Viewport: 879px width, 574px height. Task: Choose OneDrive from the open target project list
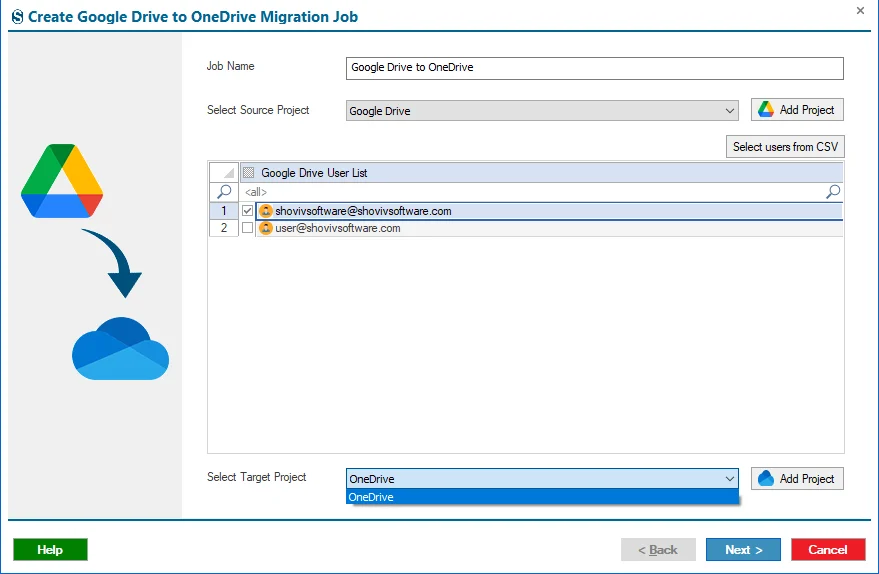tap(542, 497)
